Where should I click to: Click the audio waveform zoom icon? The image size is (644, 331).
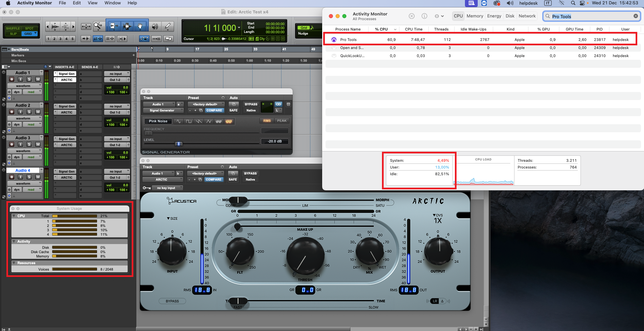55,26
